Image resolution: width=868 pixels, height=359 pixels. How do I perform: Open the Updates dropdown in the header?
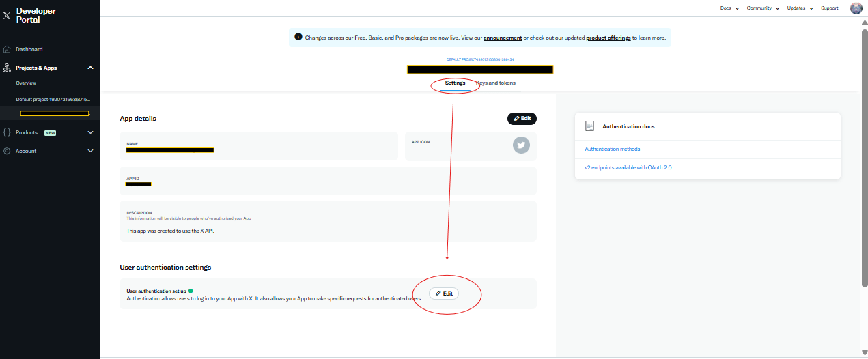tap(800, 8)
